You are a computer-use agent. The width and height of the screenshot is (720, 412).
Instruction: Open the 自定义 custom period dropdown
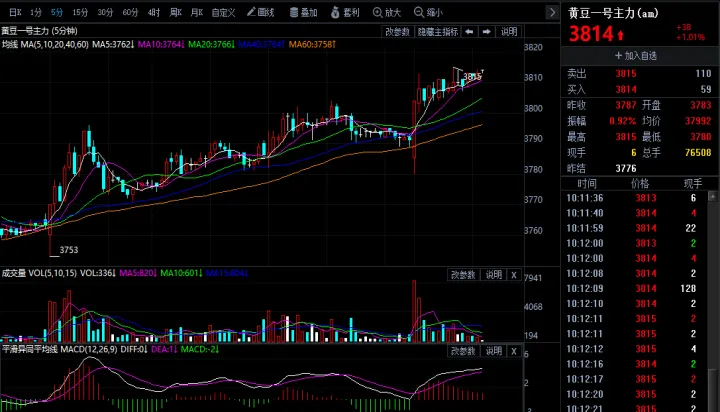pos(224,13)
